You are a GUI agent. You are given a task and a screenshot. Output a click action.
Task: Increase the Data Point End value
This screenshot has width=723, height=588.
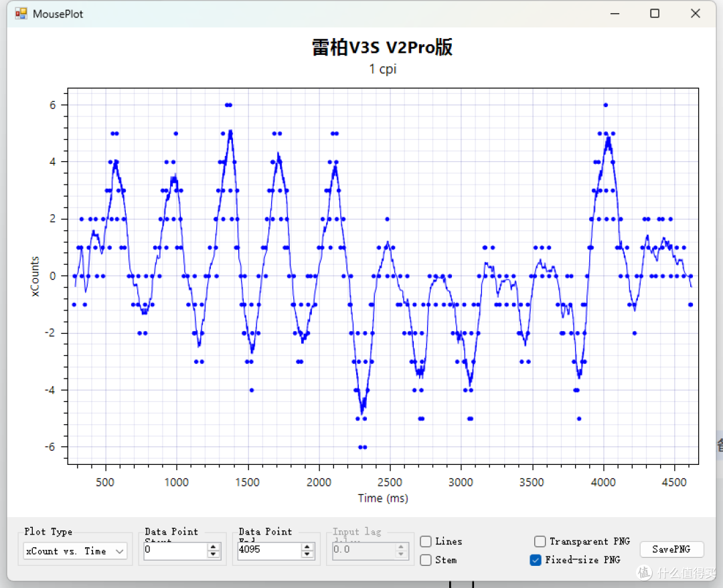[x=307, y=547]
